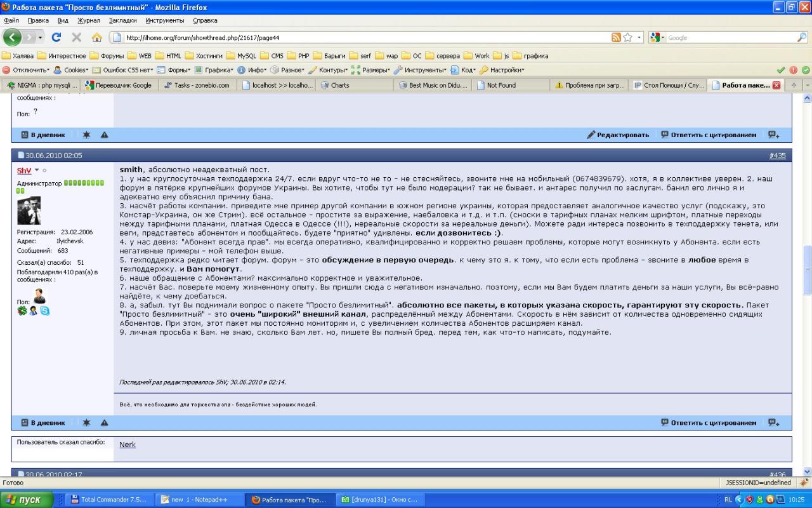Switch to the Переводчик Google tab

point(119,85)
